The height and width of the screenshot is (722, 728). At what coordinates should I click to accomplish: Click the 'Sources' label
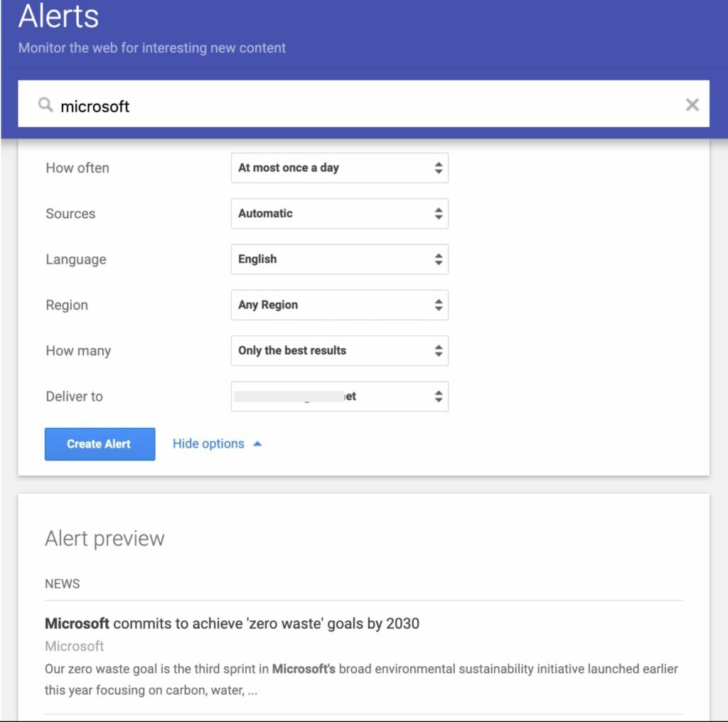(x=70, y=213)
